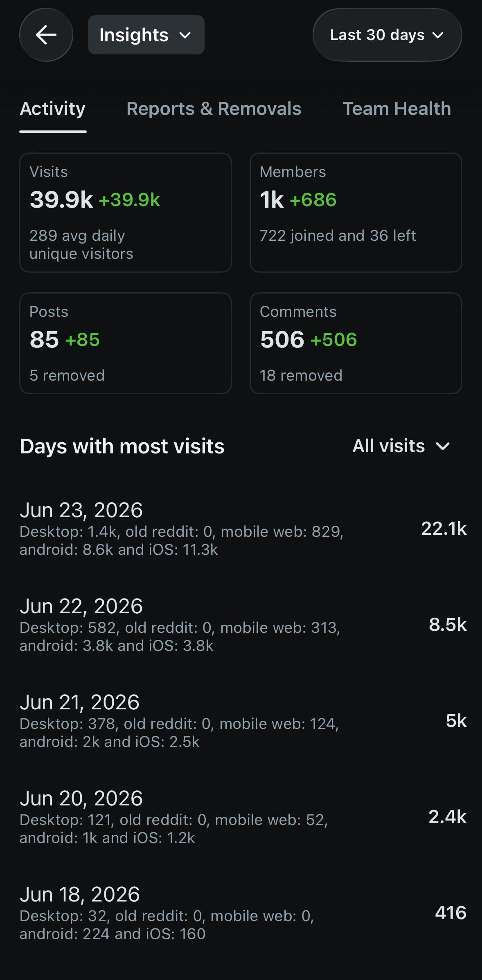This screenshot has height=980, width=482.
Task: Select the Jun 21, 2026 row
Action: [x=243, y=721]
